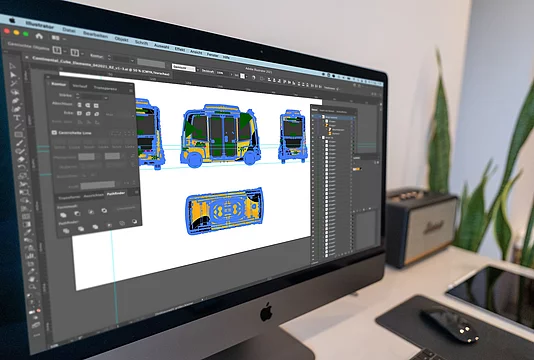
Task: Switch to the Verlauf tab
Action: pos(80,86)
